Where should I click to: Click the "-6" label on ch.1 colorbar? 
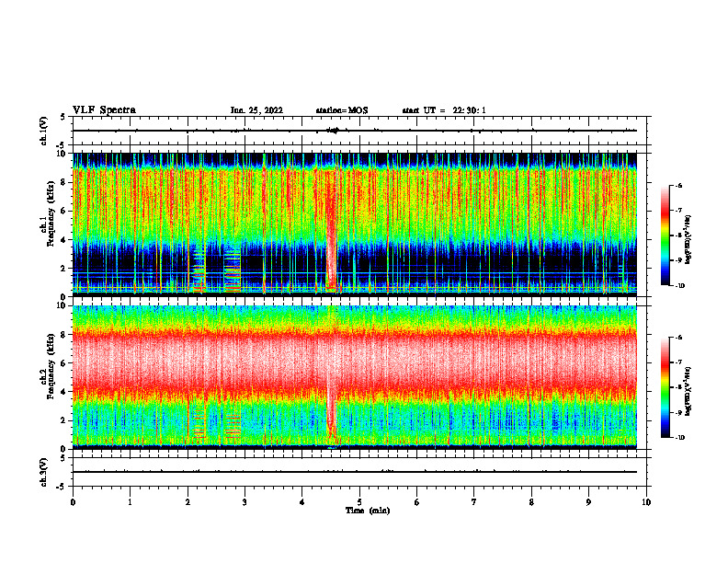pos(678,186)
